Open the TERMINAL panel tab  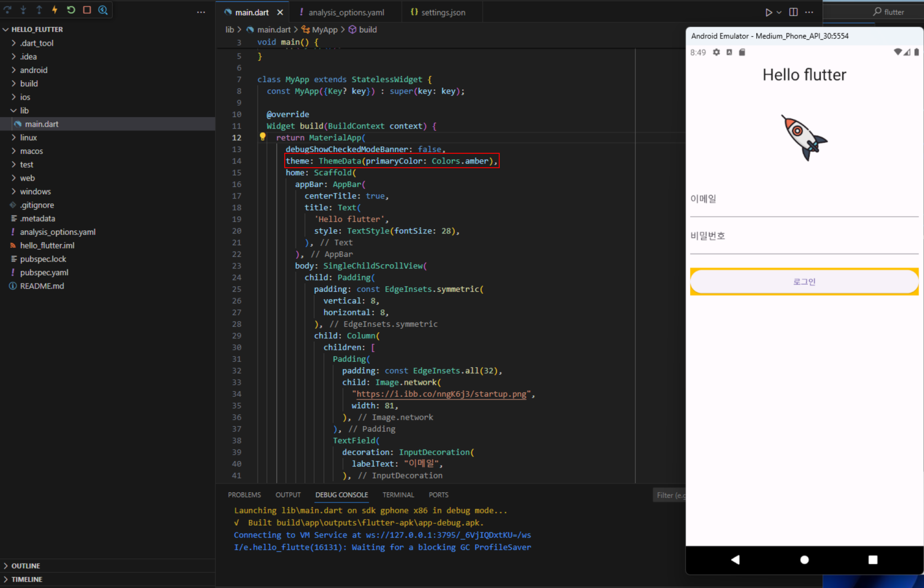click(x=398, y=495)
